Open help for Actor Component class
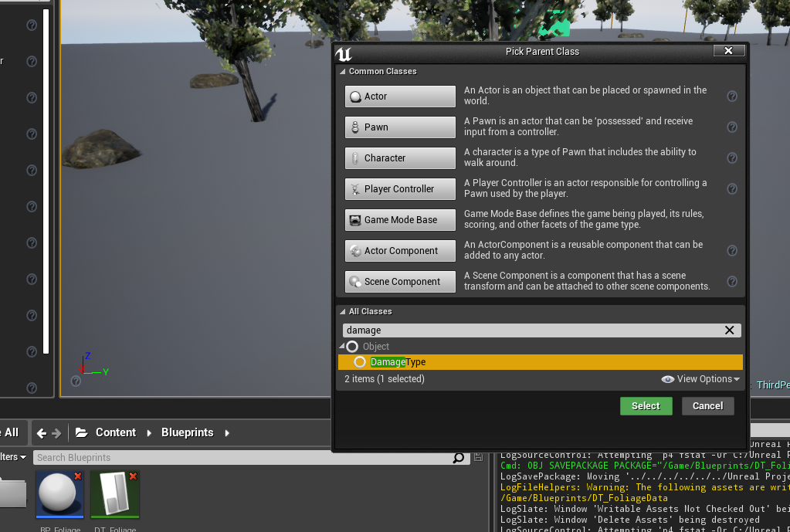Image resolution: width=790 pixels, height=532 pixels. [x=732, y=251]
